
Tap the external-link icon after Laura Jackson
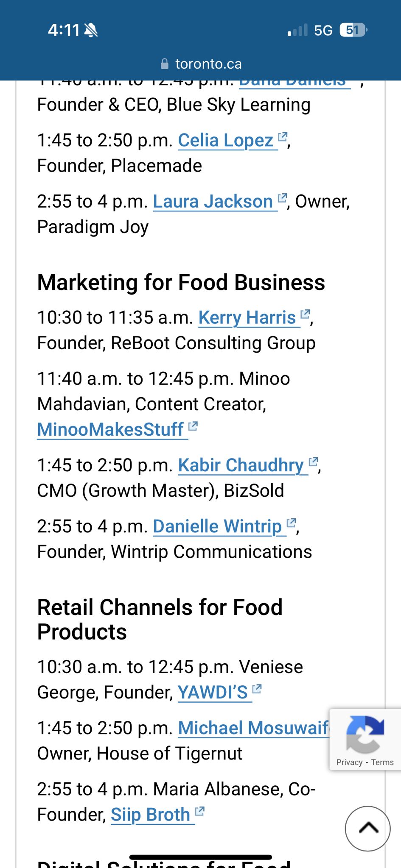[282, 198]
